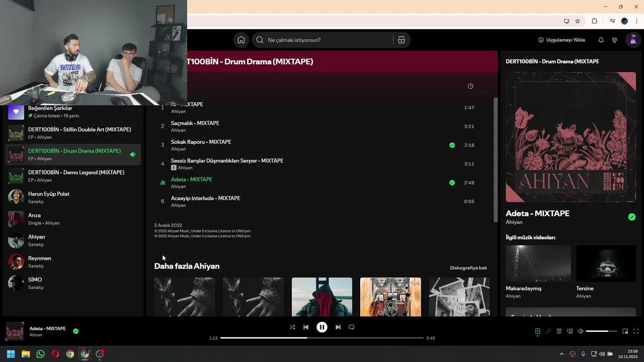Pause the current song
Image resolution: width=644 pixels, height=362 pixels.
click(x=322, y=327)
